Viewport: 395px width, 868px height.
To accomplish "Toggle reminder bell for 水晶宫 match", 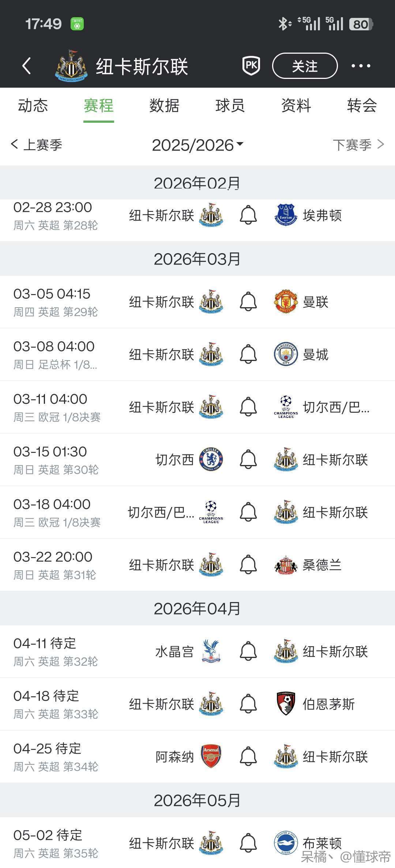I will [248, 651].
